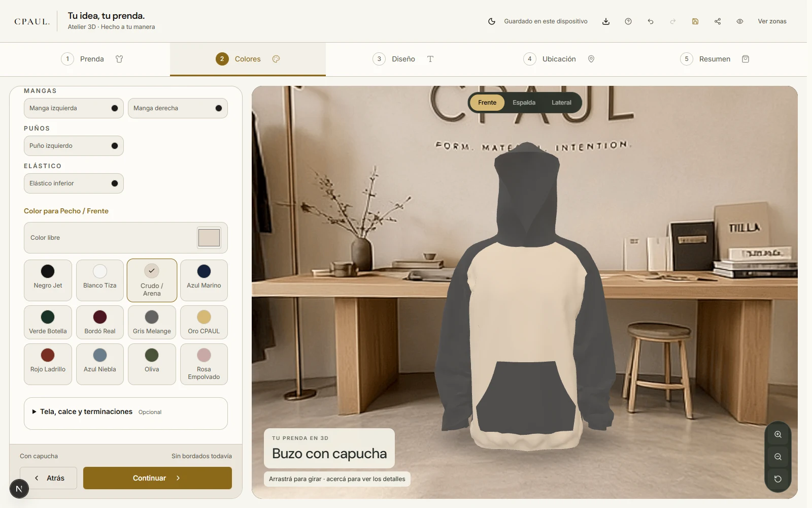Zoom out of the 3D preview
Screen dimensions: 812x508
[778, 457]
